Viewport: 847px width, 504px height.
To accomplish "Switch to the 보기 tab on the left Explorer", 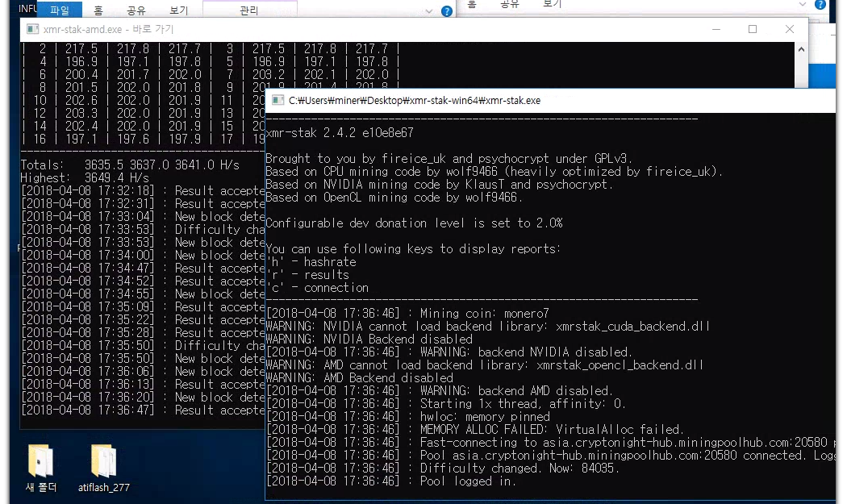I will 179,10.
